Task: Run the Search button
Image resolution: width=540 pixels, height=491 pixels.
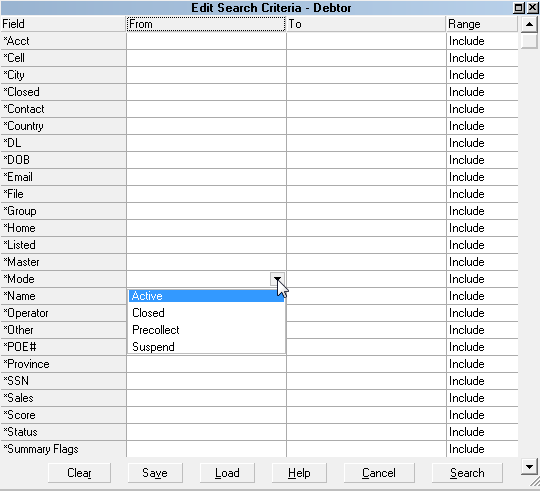Action: (467, 473)
